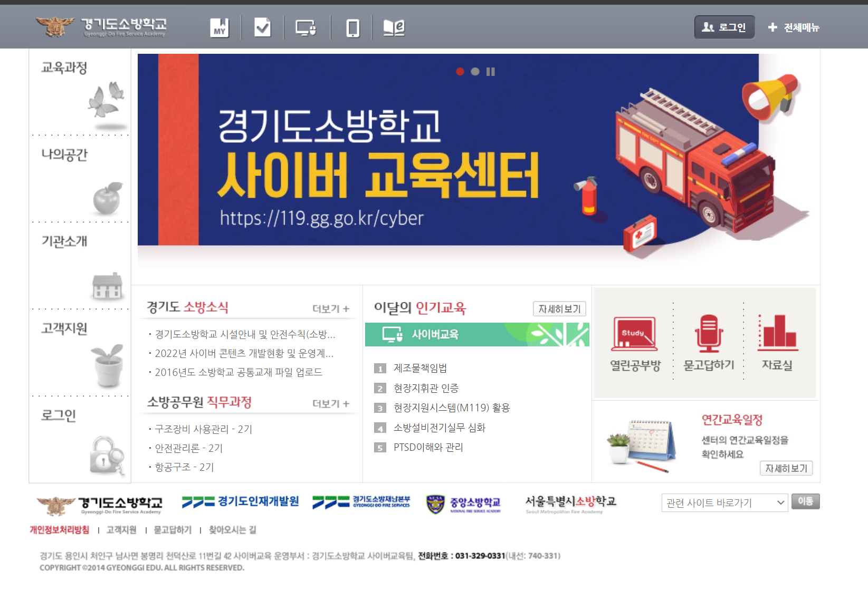The width and height of the screenshot is (868, 590).
Task: Select the first red slider dot
Action: [460, 72]
